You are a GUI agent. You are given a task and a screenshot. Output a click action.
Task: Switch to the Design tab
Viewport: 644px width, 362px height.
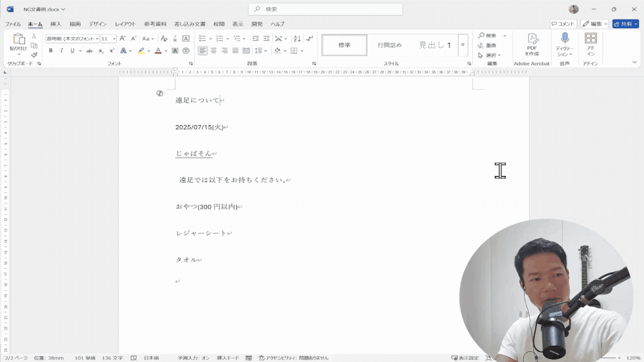tap(97, 25)
